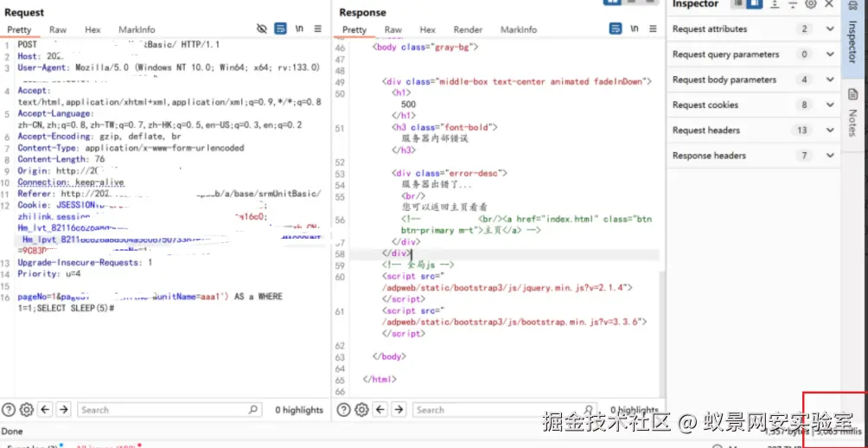Click bootstrap.min.js script source text
868x448 pixels.
click(514, 322)
